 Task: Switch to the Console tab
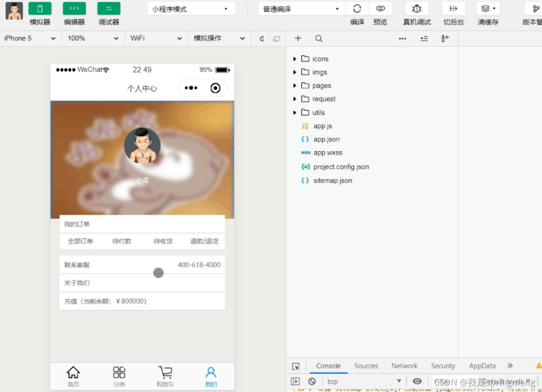click(x=328, y=366)
